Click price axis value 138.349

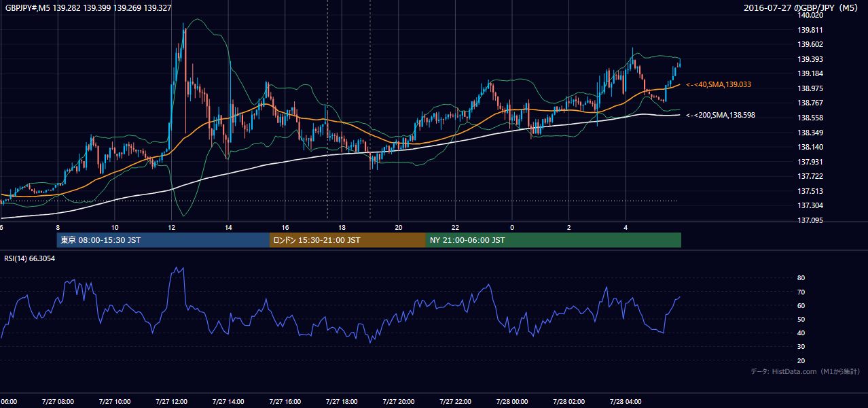811,133
